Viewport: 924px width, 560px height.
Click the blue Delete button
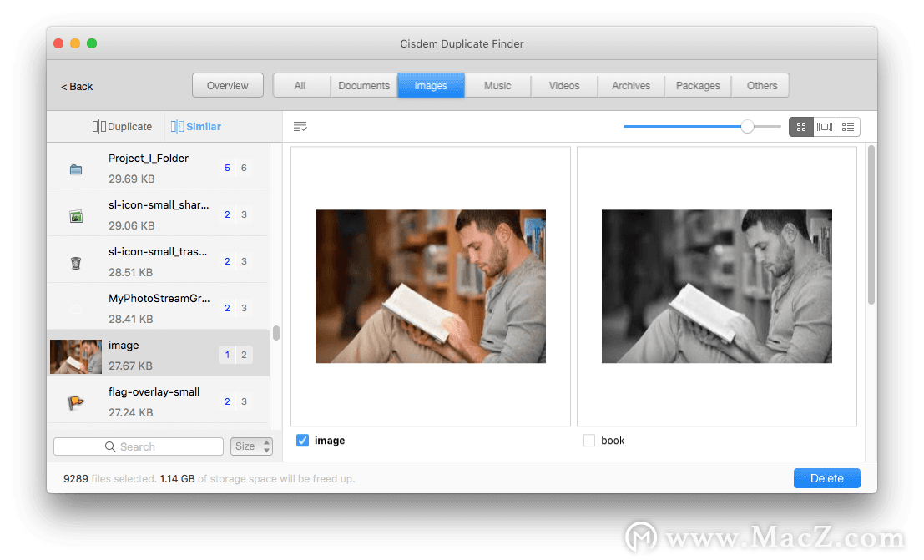click(827, 478)
